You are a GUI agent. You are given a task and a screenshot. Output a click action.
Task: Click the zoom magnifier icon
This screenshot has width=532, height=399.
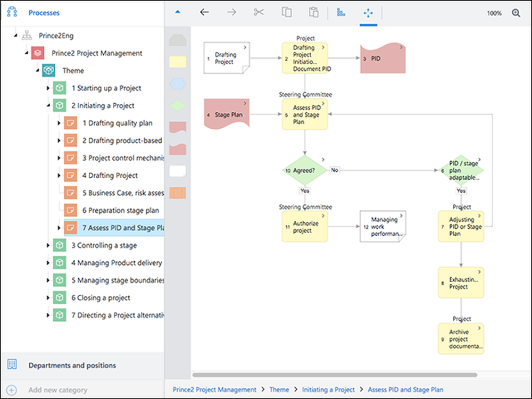[x=516, y=13]
